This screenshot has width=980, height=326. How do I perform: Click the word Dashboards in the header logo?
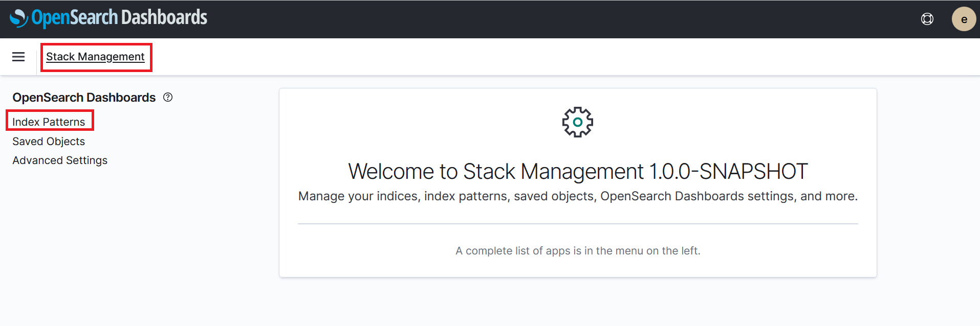pyautogui.click(x=164, y=18)
